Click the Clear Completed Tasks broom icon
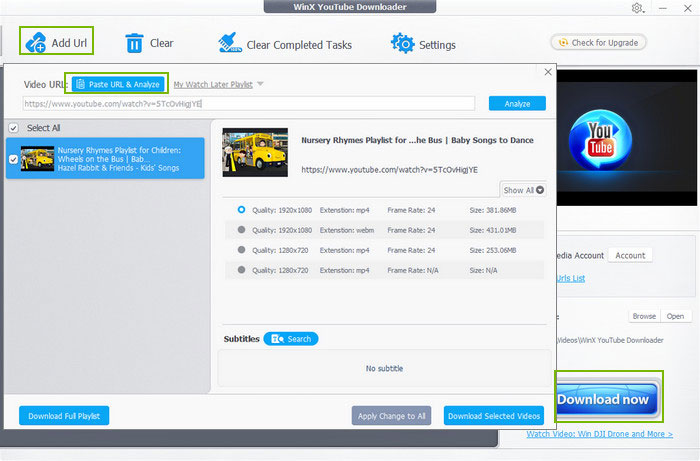700x461 pixels. pos(228,43)
